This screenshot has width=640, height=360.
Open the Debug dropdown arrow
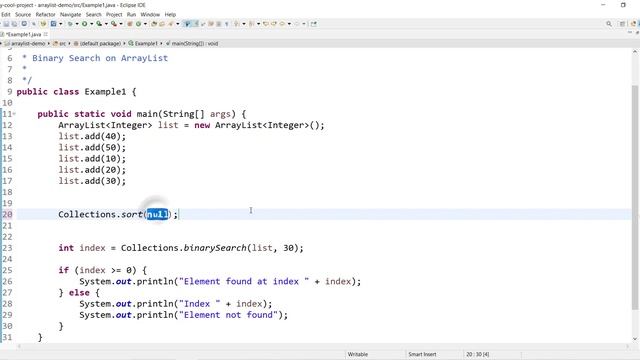click(x=77, y=24)
